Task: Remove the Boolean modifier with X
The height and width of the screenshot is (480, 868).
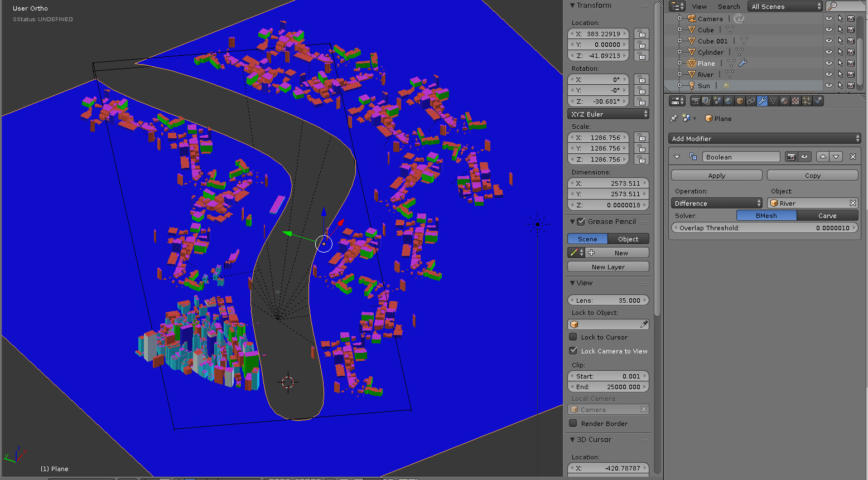Action: click(852, 157)
